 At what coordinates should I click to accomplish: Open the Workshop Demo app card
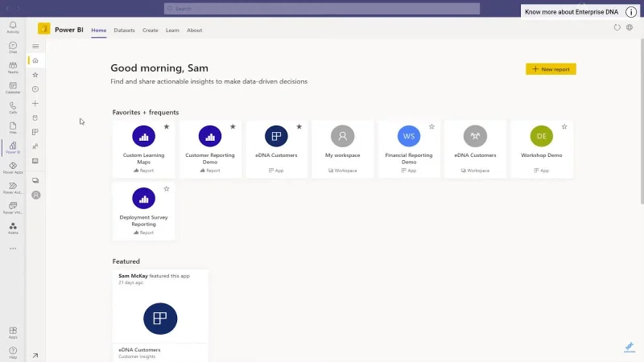542,149
